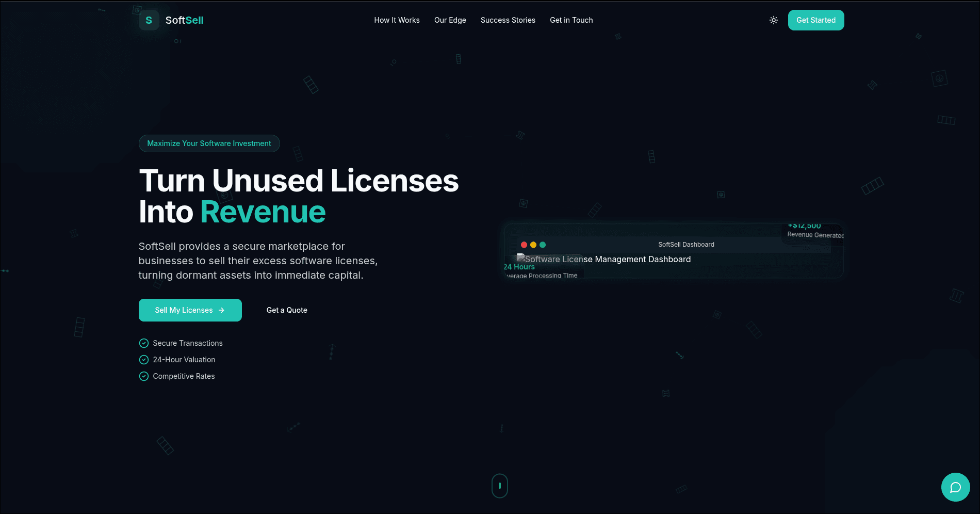Click the Secure Transactions checkmark icon
Viewport: 980px width, 514px height.
coord(144,343)
